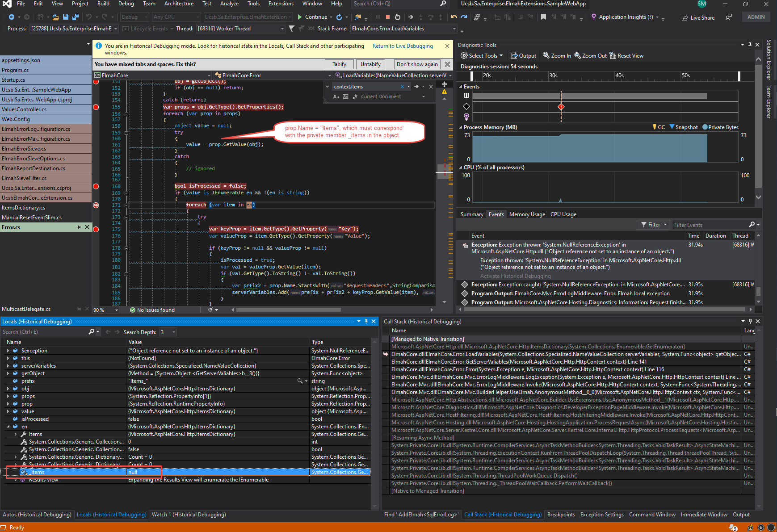
Task: Switch to Watch 1 (Historical Debugging) tab
Action: click(189, 515)
